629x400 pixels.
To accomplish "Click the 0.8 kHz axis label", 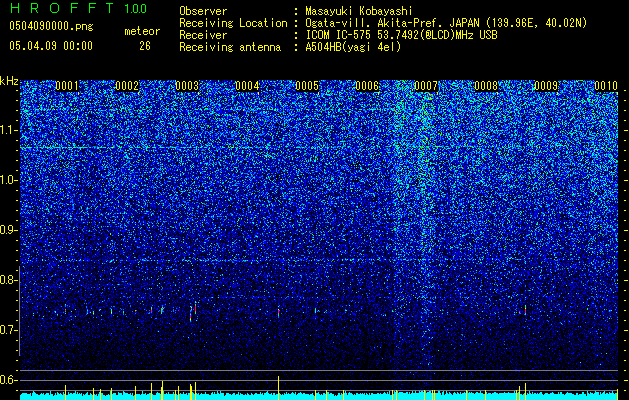I will click(7, 280).
